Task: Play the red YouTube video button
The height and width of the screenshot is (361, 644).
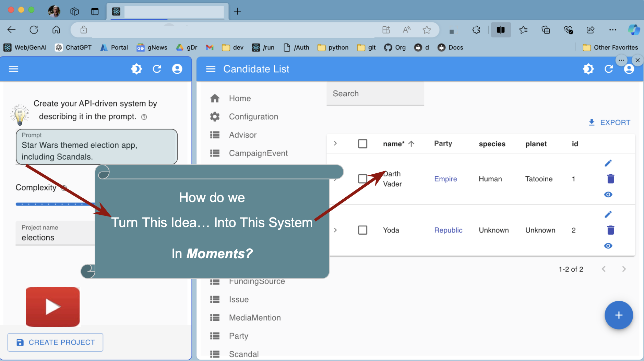Action: coord(53,307)
